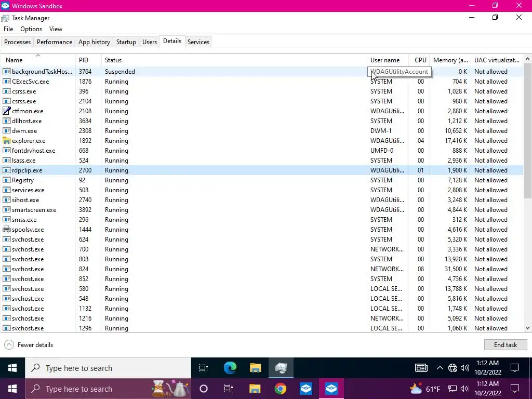The width and height of the screenshot is (532, 399).
Task: Select smss.exe process row
Action: (x=262, y=220)
